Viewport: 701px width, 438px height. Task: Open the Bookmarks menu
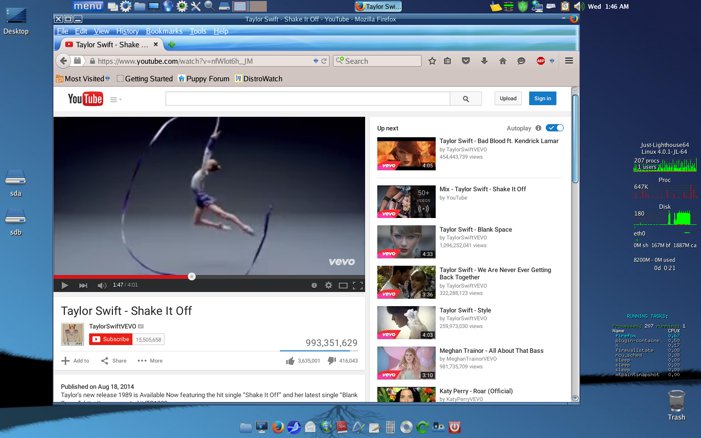tap(164, 31)
